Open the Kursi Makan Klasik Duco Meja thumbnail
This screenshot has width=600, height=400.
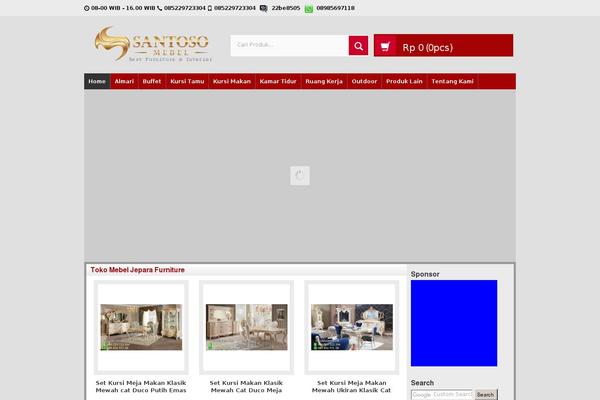coord(246,327)
